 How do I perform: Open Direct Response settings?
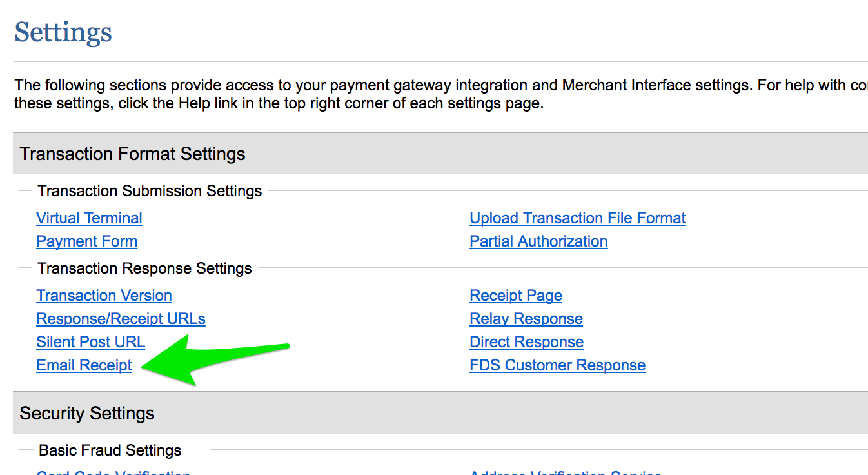(526, 341)
